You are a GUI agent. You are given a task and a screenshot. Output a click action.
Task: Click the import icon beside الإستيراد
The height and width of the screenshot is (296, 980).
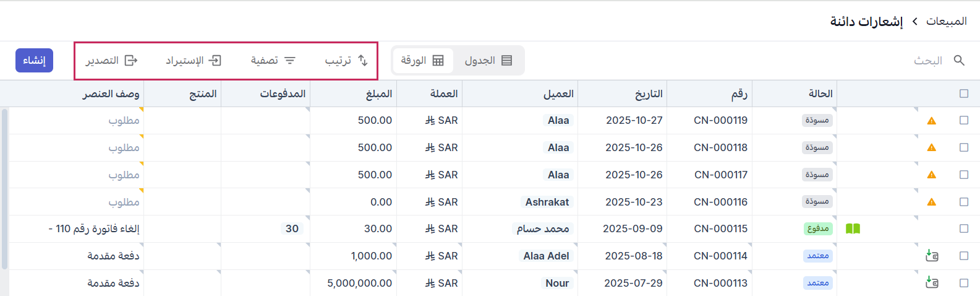tap(215, 60)
